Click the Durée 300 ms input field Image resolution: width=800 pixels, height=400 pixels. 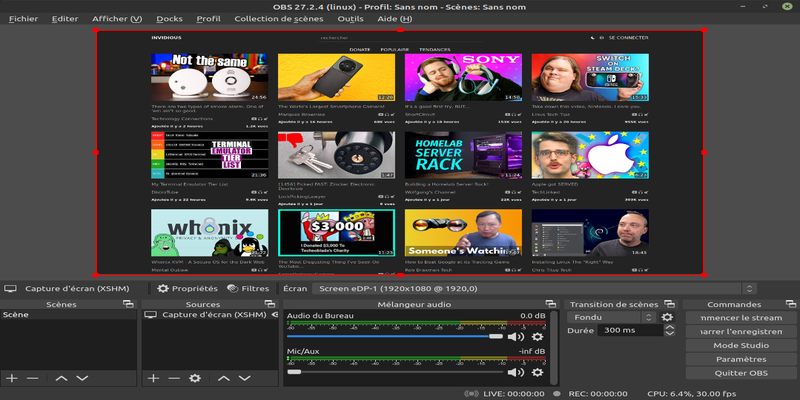[x=631, y=330]
